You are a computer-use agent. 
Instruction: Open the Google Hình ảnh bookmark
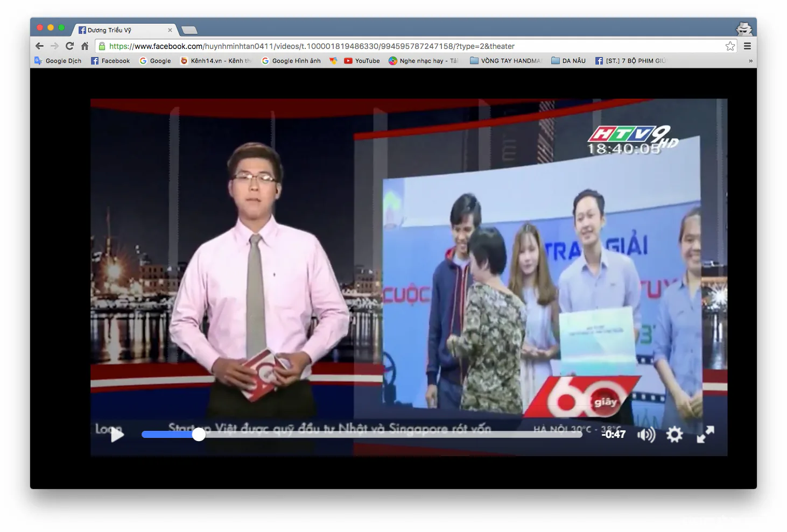click(291, 61)
